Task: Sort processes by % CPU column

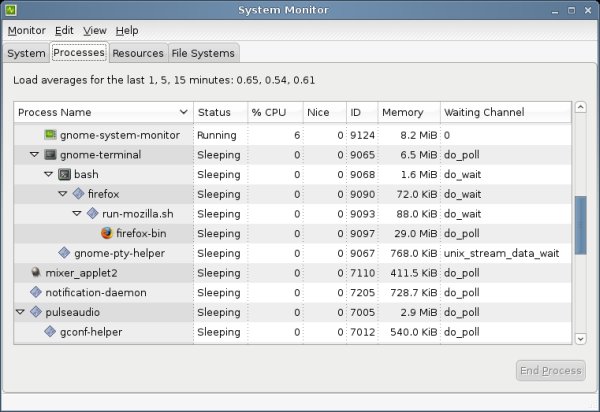Action: 270,112
